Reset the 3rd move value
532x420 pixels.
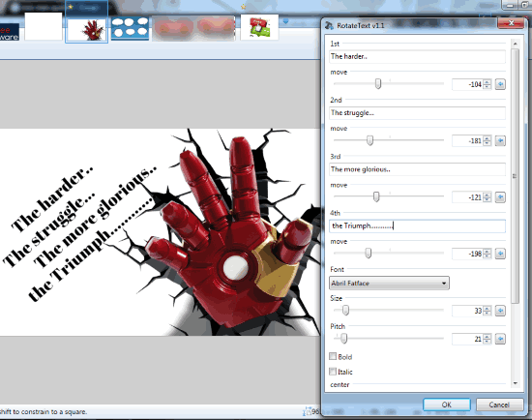(500, 196)
